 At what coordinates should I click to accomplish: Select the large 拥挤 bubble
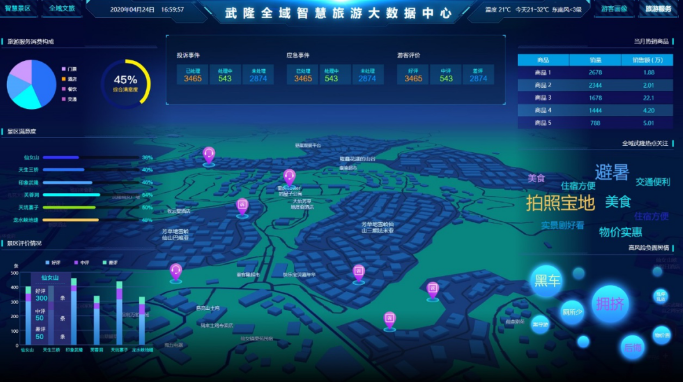coord(610,304)
